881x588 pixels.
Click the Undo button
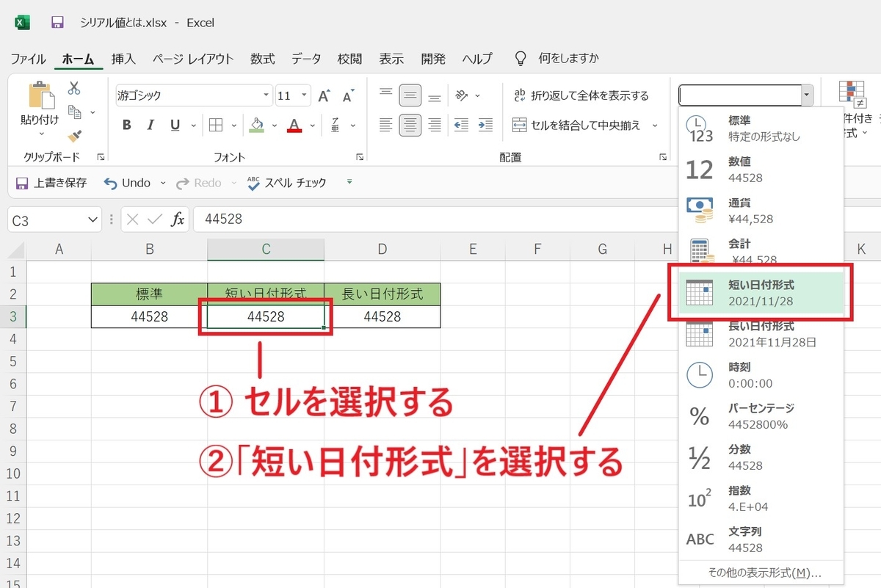click(x=127, y=183)
